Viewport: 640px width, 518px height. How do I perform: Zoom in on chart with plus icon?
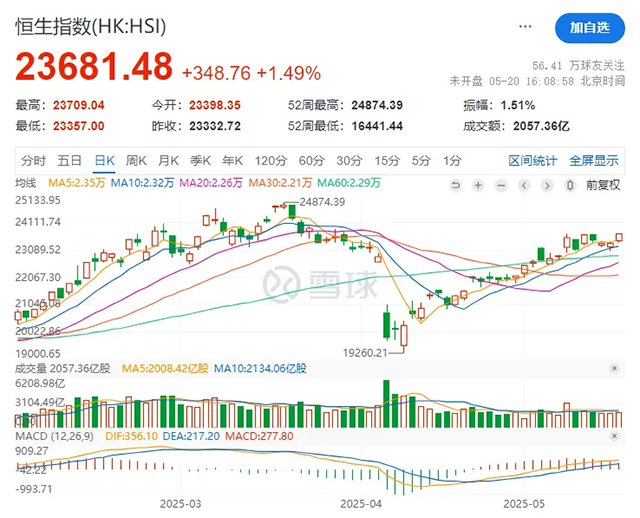coord(478,186)
